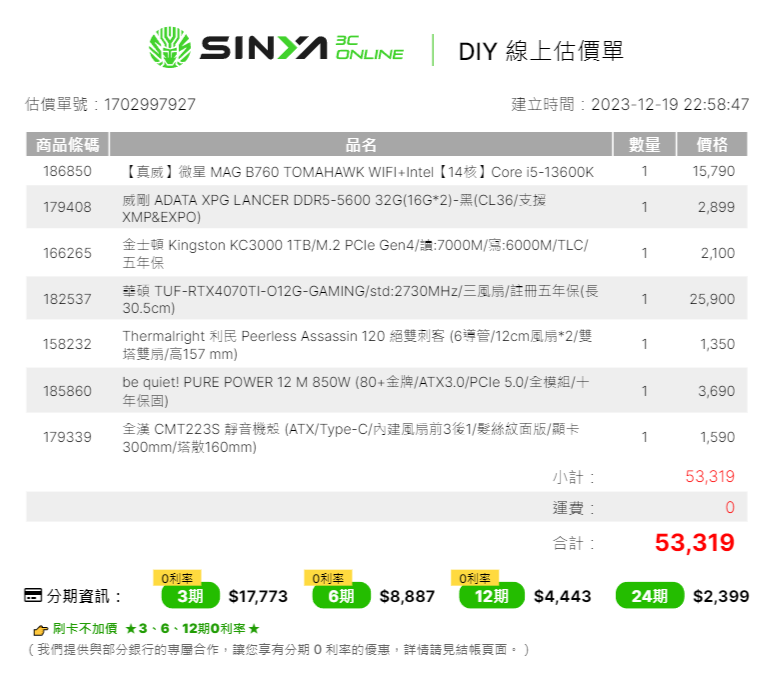The height and width of the screenshot is (681, 774).
Task: Click the MAG B760 TOMAHAWK WIFI product name
Action: (x=358, y=172)
